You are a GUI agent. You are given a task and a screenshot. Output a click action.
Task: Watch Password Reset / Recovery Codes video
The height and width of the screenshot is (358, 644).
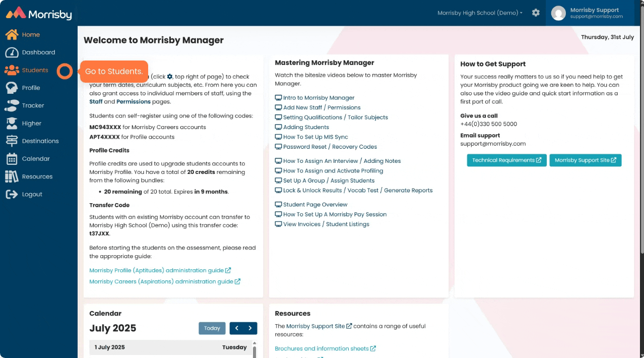(330, 147)
